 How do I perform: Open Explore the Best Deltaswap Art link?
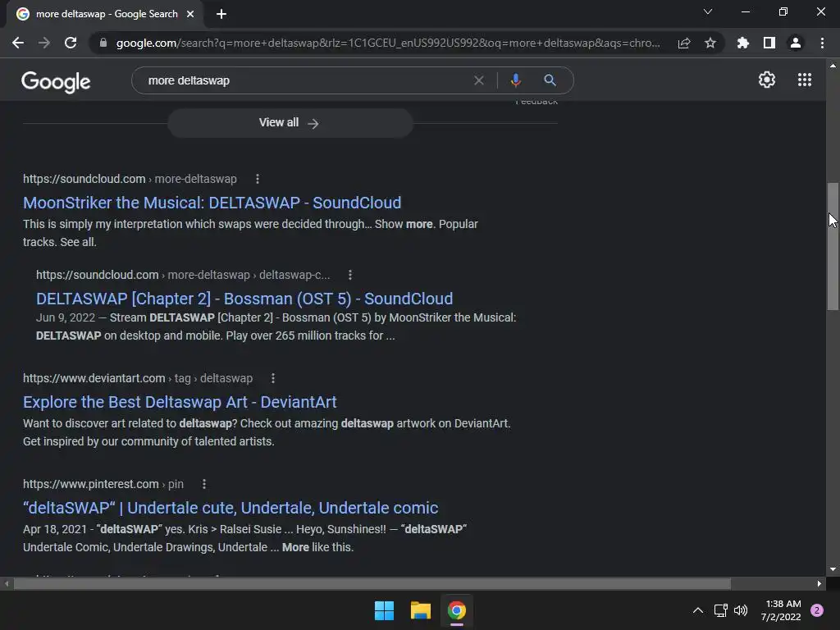pos(180,402)
